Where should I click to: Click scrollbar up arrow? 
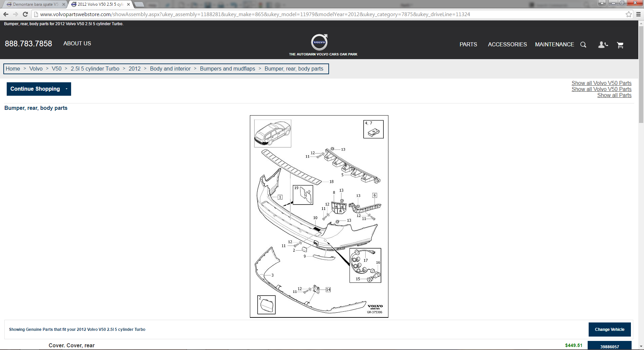(641, 23)
